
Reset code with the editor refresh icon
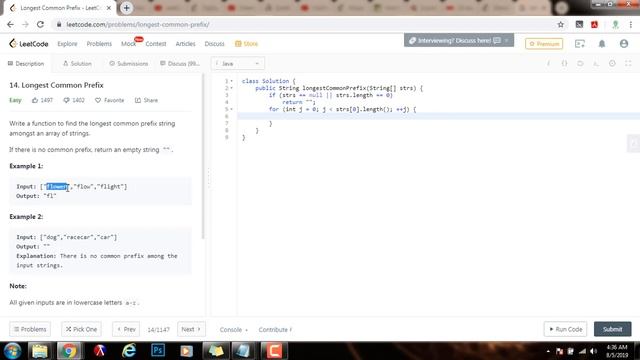click(x=580, y=63)
